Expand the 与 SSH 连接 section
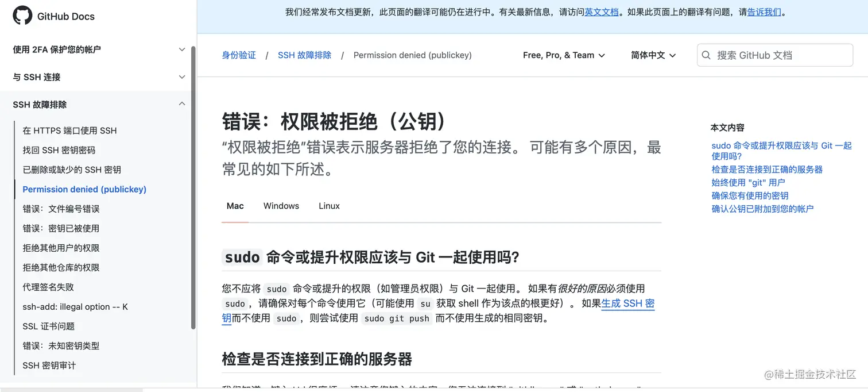This screenshot has width=868, height=392. click(x=99, y=77)
